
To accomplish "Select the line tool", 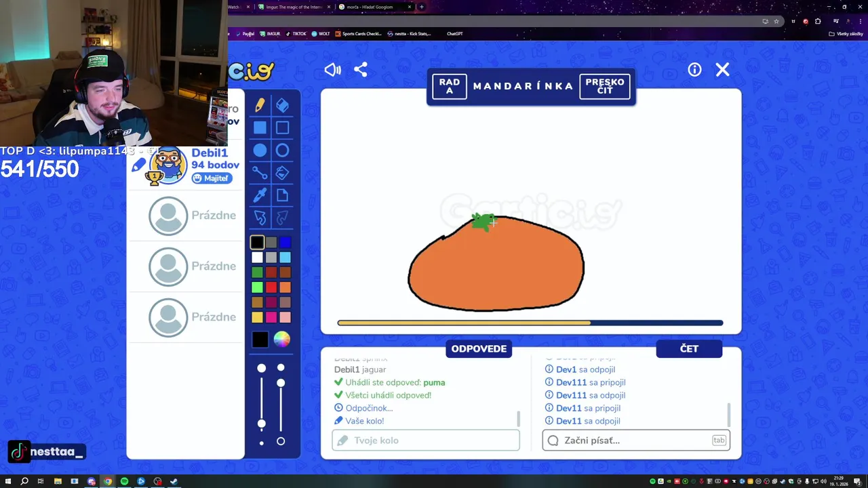I will [x=260, y=173].
